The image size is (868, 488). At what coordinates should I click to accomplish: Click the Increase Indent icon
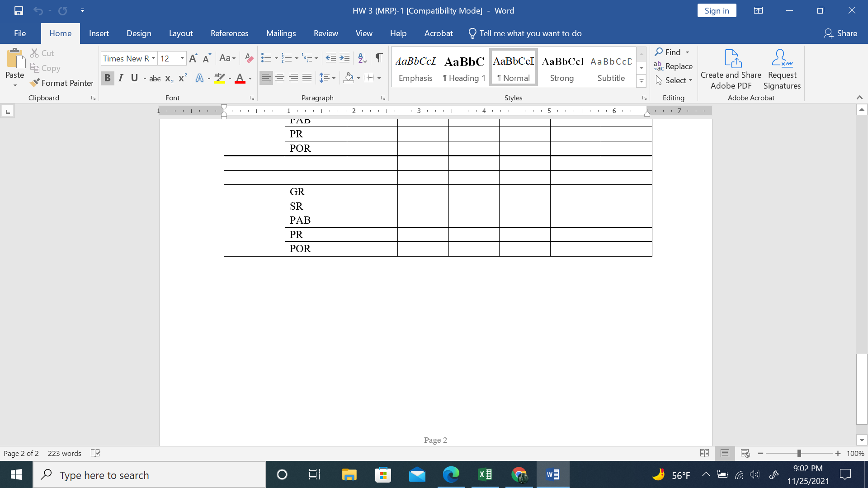344,58
